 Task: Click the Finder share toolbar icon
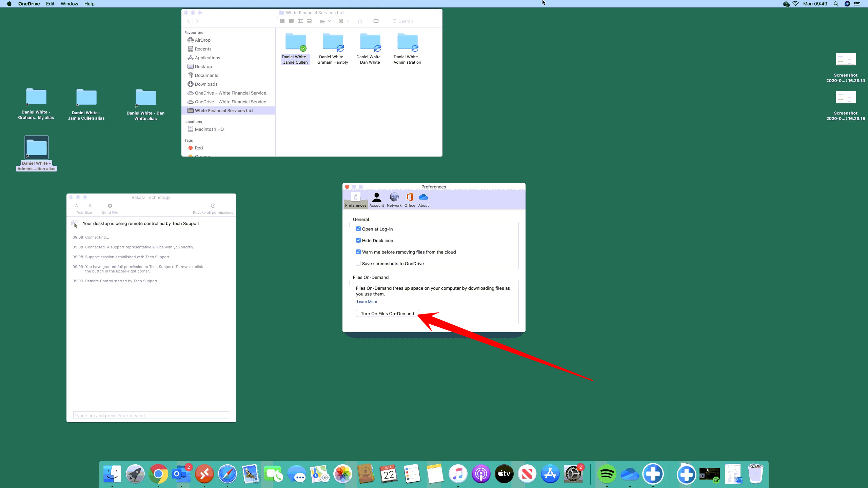pyautogui.click(x=360, y=21)
